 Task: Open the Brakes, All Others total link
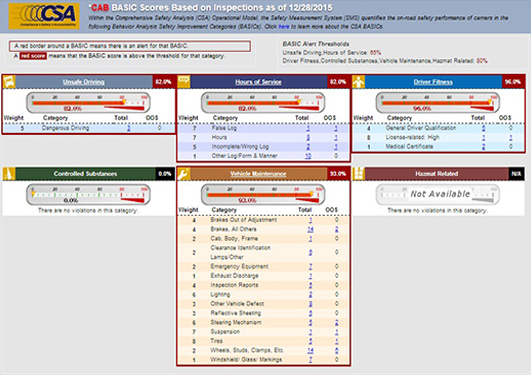[310, 229]
